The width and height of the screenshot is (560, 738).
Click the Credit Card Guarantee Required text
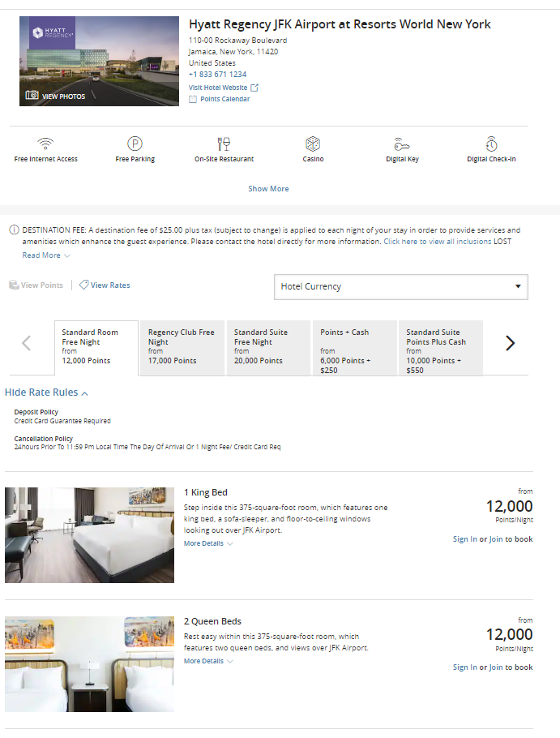tap(62, 421)
